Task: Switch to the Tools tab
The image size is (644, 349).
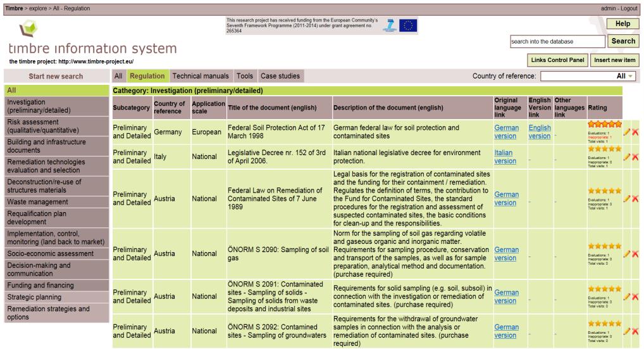Action: 244,76
